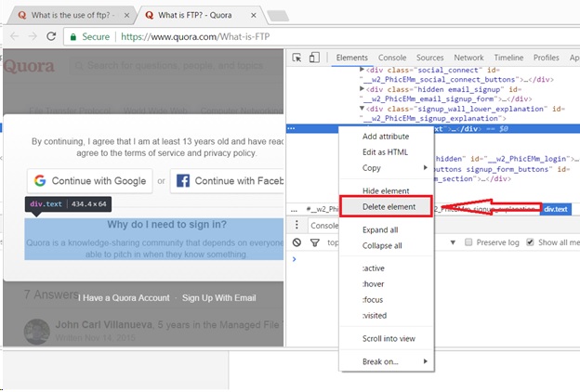The width and height of the screenshot is (580, 392).
Task: Click John Carl Villanueva's avatar thumbnail
Action: click(36, 332)
